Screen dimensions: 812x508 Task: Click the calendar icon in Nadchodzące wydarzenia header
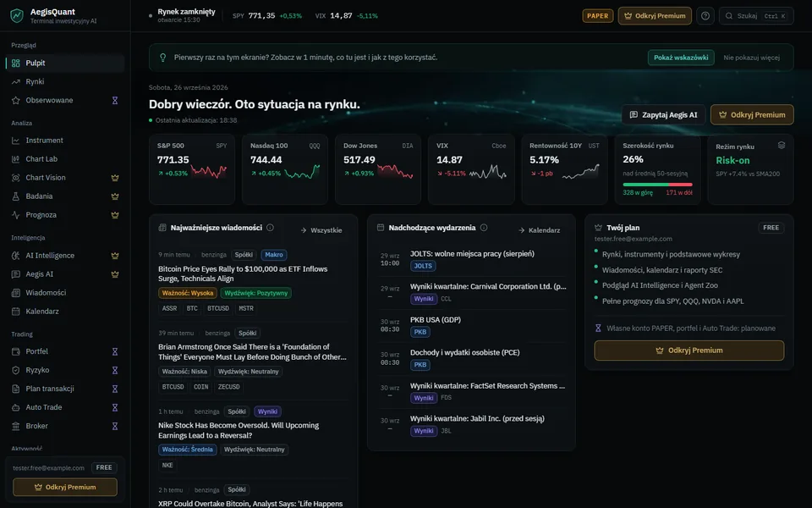(380, 228)
